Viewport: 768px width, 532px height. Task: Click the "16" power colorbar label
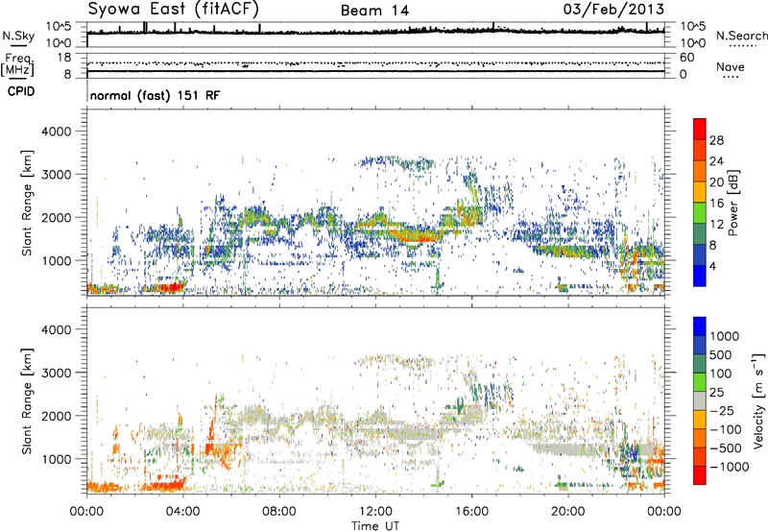[x=716, y=204]
